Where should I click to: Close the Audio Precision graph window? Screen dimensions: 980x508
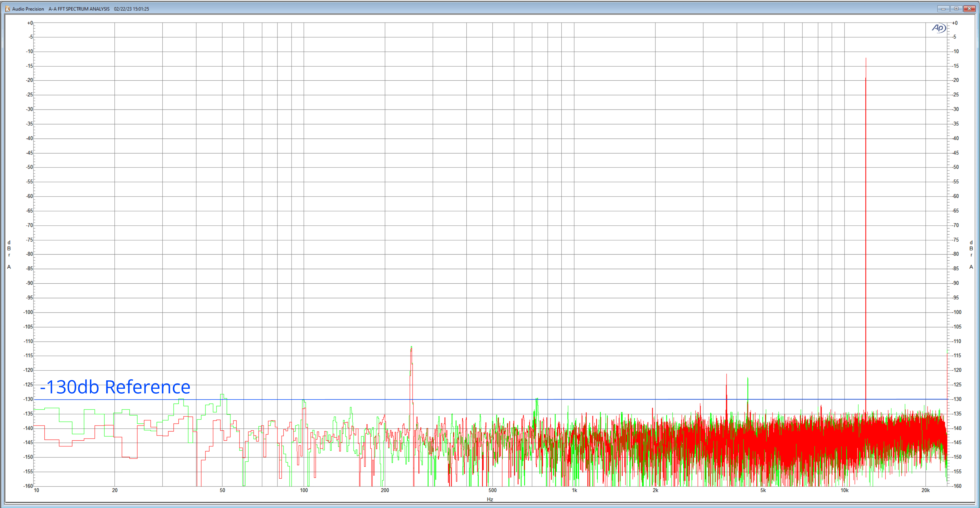click(969, 9)
